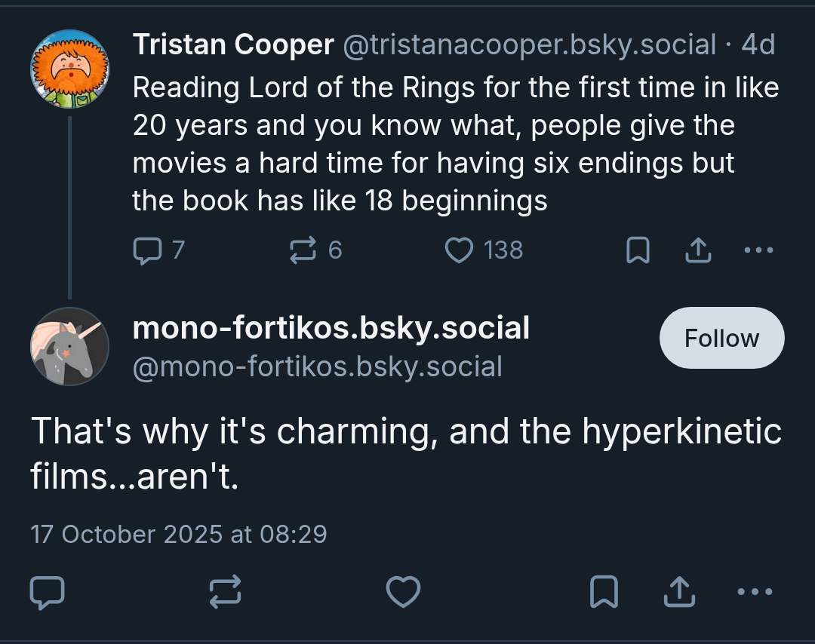Image resolution: width=815 pixels, height=644 pixels.
Task: Open more options on mono-fortikos reply
Action: [755, 591]
